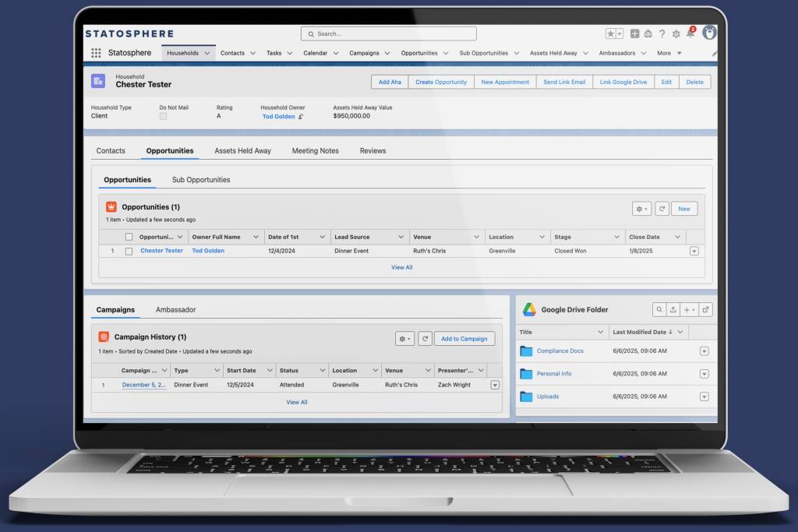Open the App Launcher grid icon
The width and height of the screenshot is (798, 532).
[x=96, y=53]
